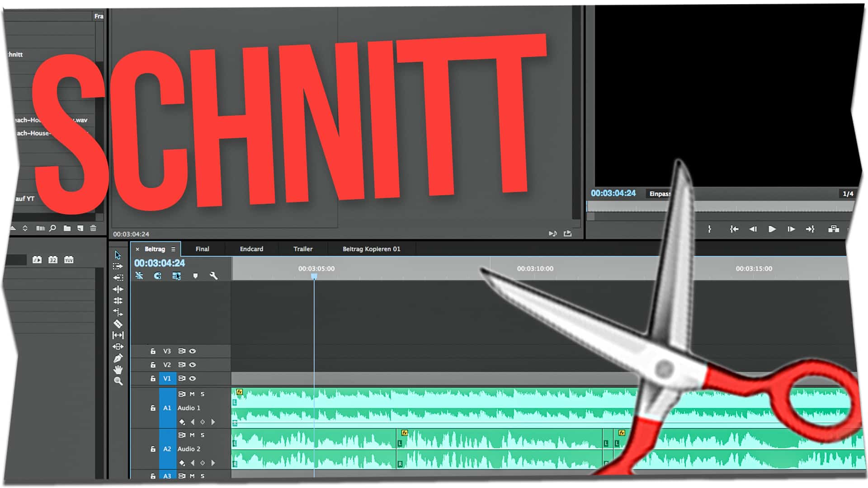
Task: Hide the V3 track output eye
Action: coord(193,351)
